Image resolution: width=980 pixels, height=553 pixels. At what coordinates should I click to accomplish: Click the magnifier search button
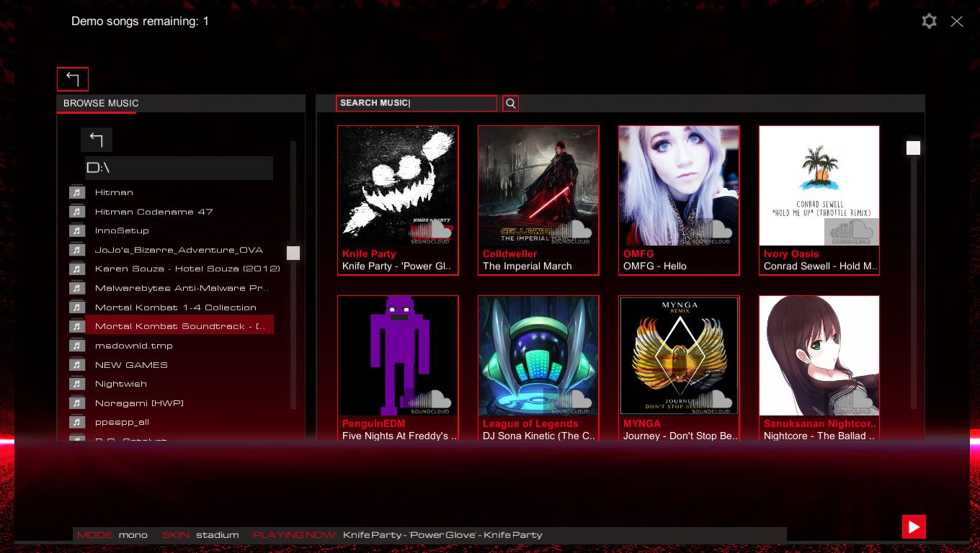click(x=510, y=103)
